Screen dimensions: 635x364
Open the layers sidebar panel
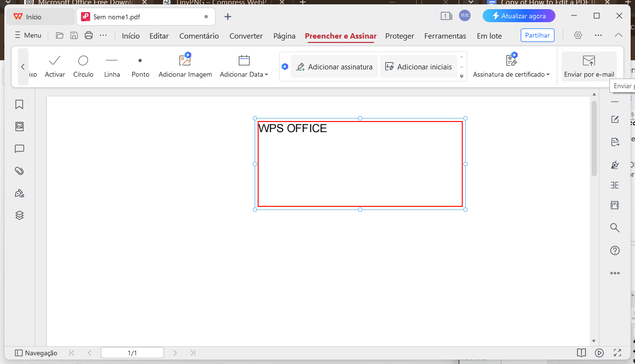[19, 215]
